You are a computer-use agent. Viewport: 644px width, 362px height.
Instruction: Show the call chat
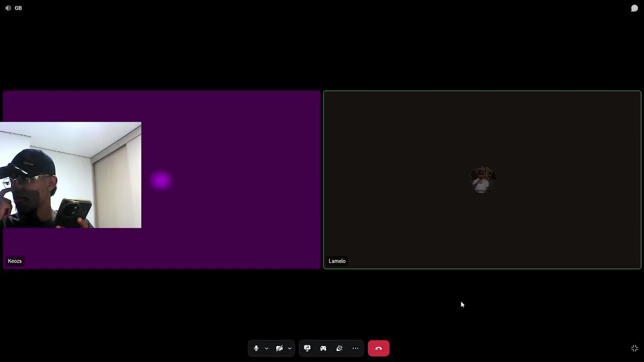click(634, 8)
